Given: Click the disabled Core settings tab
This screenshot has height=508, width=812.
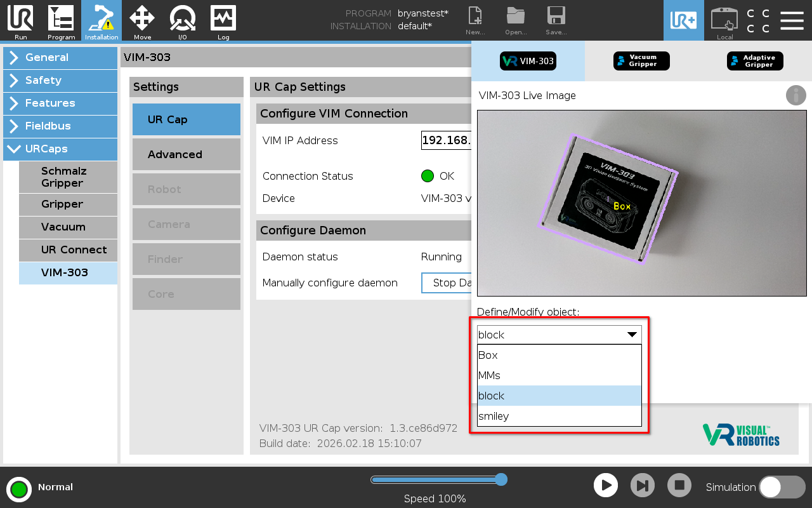Looking at the screenshot, I should click(187, 294).
